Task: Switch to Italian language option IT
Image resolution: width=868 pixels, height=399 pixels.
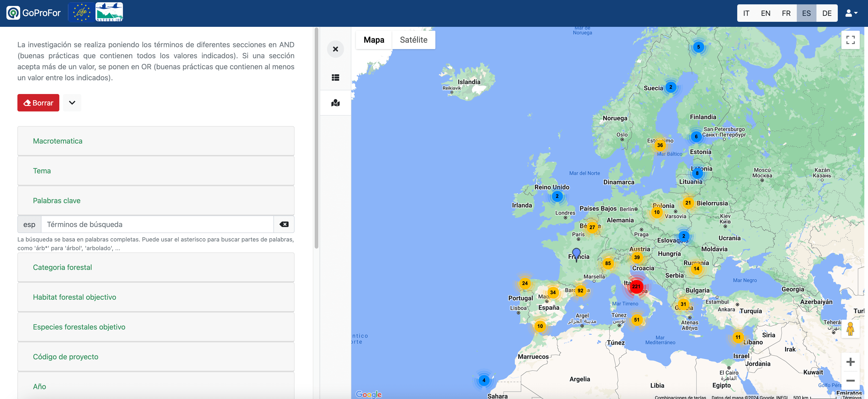Action: click(x=746, y=13)
